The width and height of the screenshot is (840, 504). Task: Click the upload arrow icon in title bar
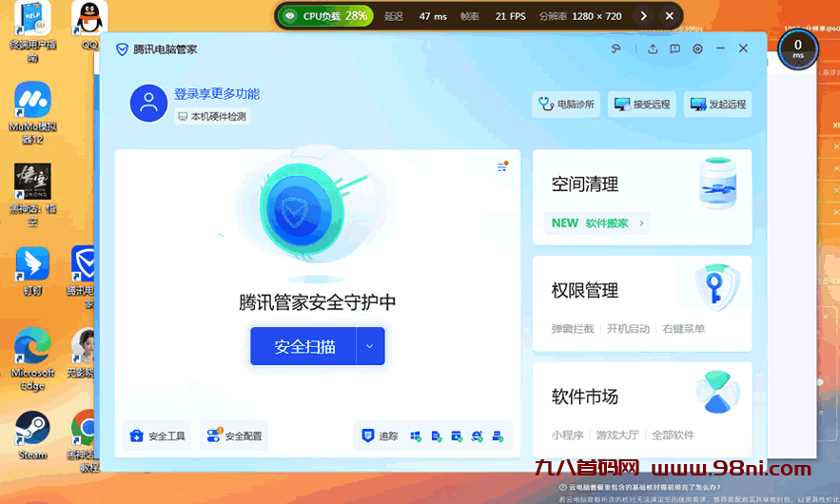click(x=653, y=49)
